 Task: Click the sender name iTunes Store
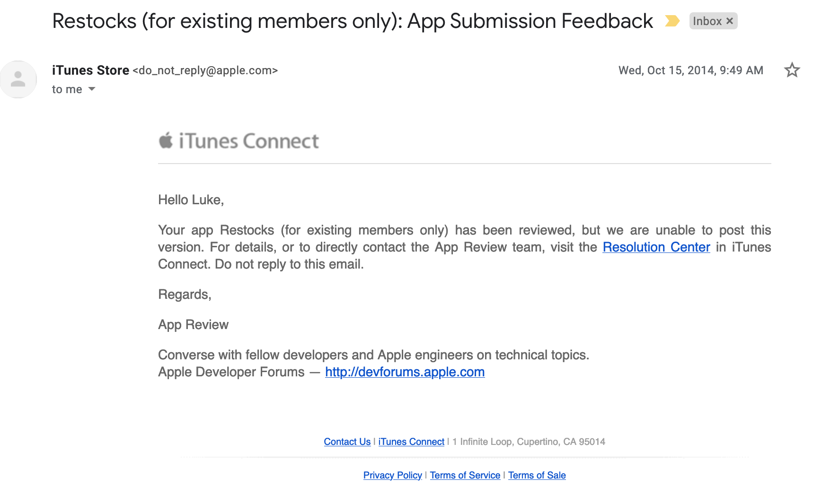click(x=90, y=70)
